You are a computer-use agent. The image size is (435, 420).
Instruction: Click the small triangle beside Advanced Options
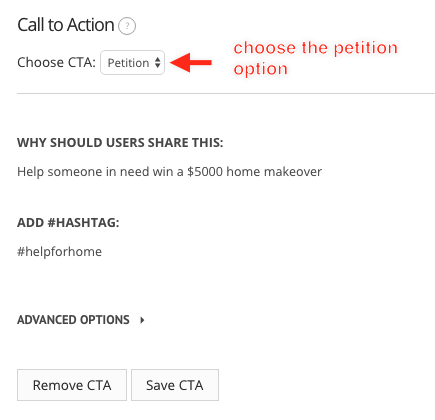point(142,320)
